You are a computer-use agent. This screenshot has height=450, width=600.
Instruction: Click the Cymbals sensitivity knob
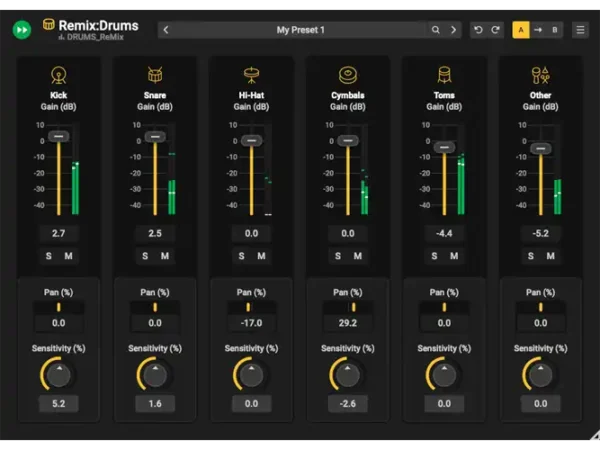[348, 375]
